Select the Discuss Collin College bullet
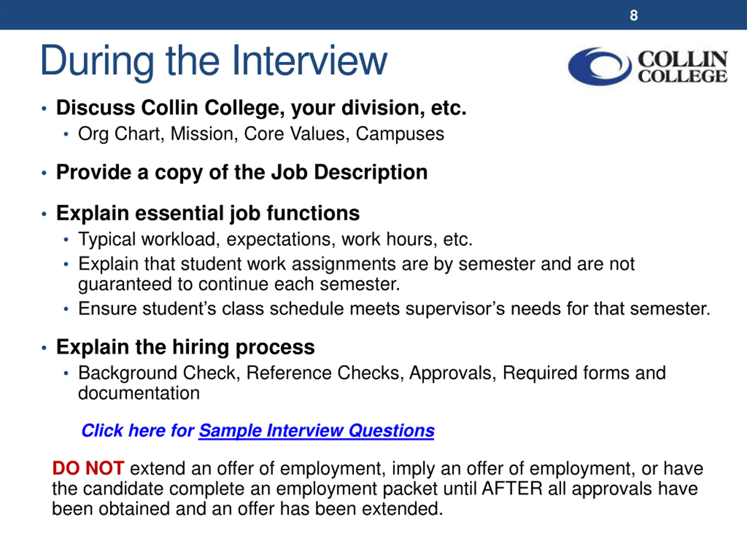 [x=261, y=108]
